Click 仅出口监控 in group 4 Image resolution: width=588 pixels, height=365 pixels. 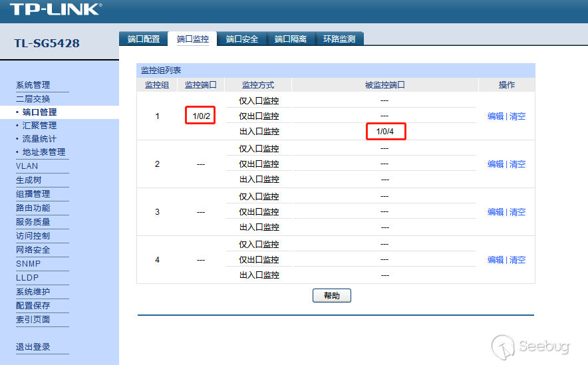[x=259, y=260]
